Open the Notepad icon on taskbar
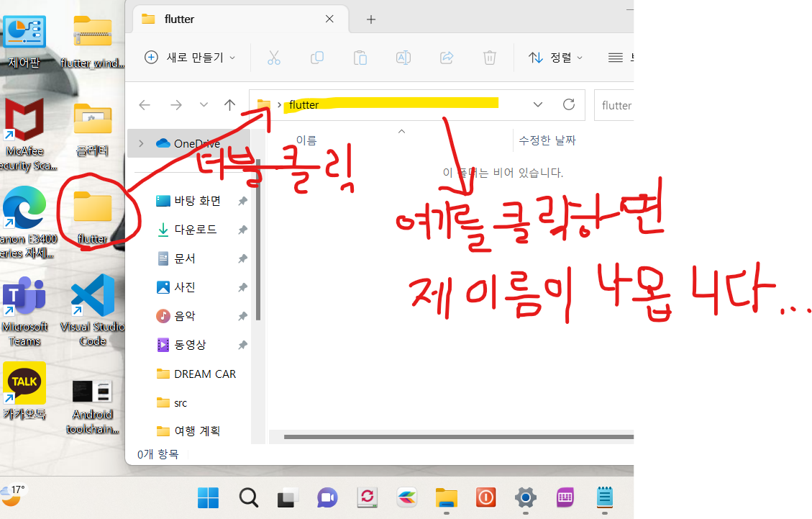This screenshot has height=519, width=812. coord(604,497)
